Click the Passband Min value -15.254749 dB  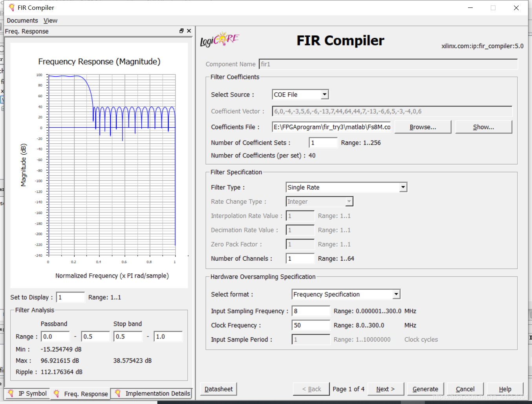[61, 349]
